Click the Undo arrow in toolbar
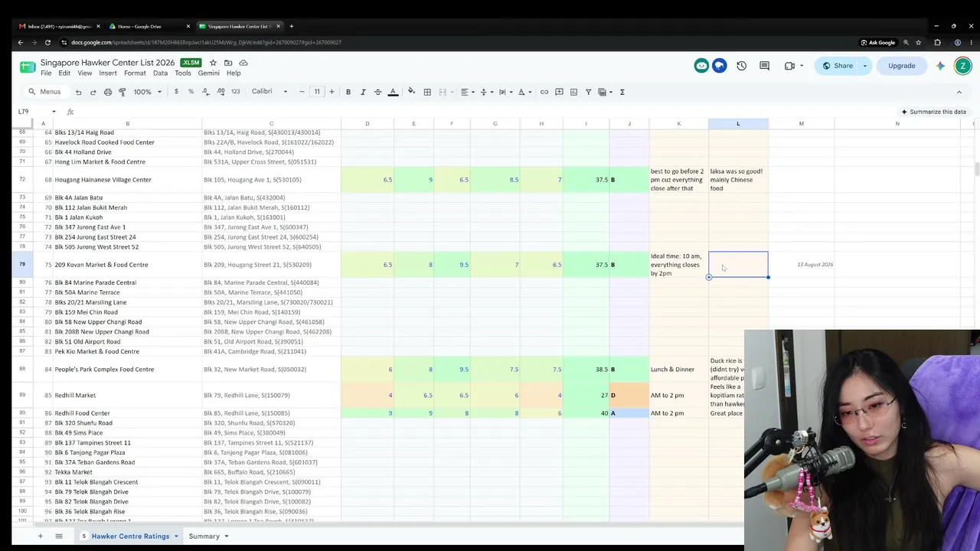Screen dimensions: 980x551 pos(78,92)
